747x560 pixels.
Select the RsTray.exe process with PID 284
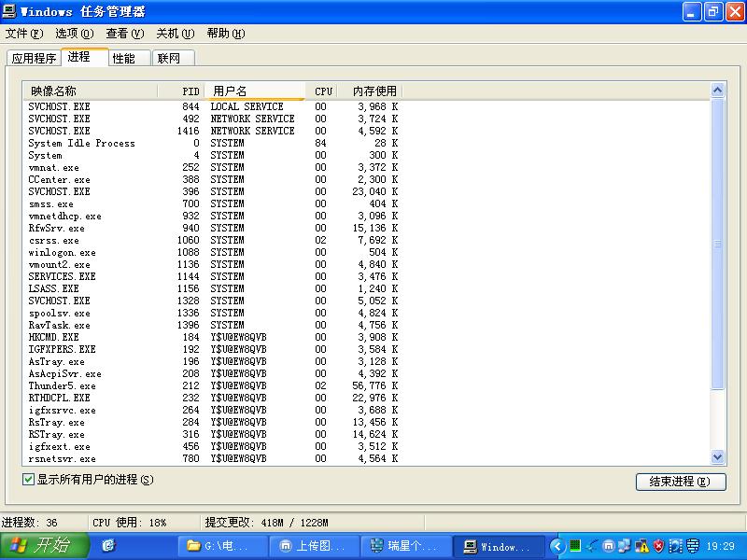pyautogui.click(x=214, y=423)
